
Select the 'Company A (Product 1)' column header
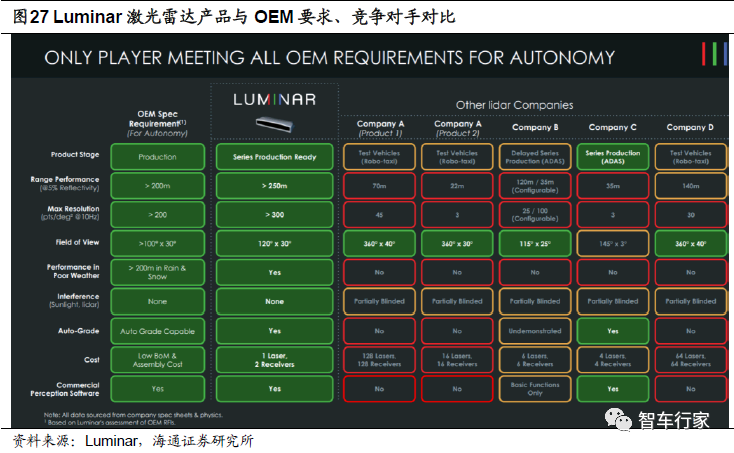click(380, 128)
